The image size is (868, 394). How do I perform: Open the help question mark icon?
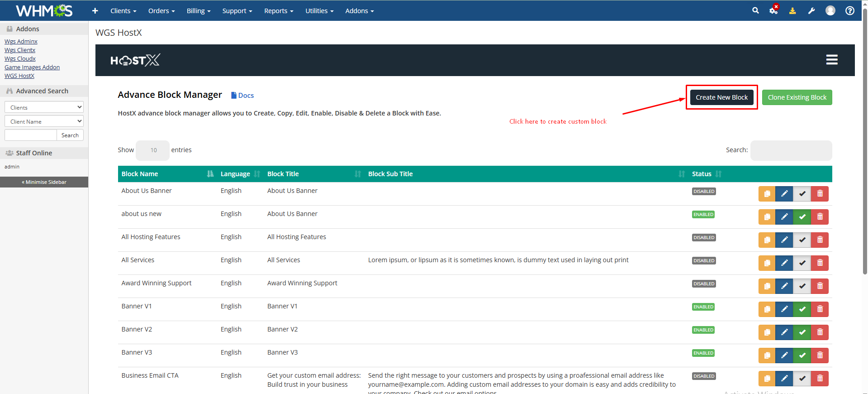click(x=849, y=10)
